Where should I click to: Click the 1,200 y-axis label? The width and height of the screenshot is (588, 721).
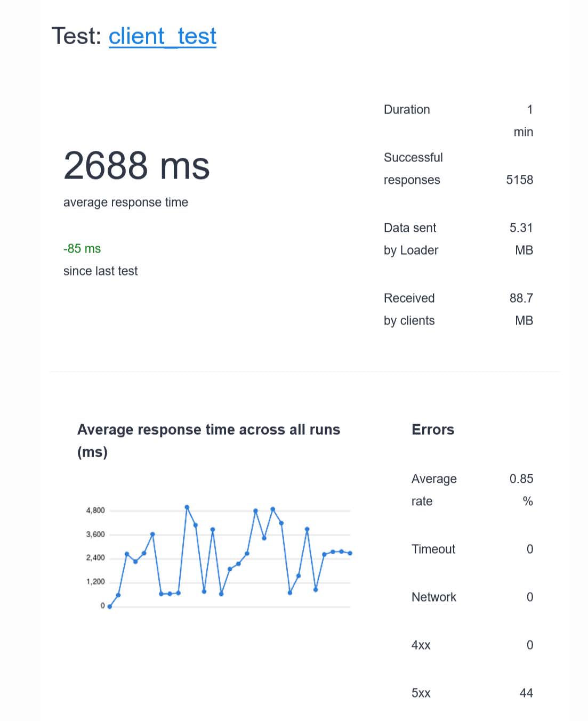coord(95,582)
